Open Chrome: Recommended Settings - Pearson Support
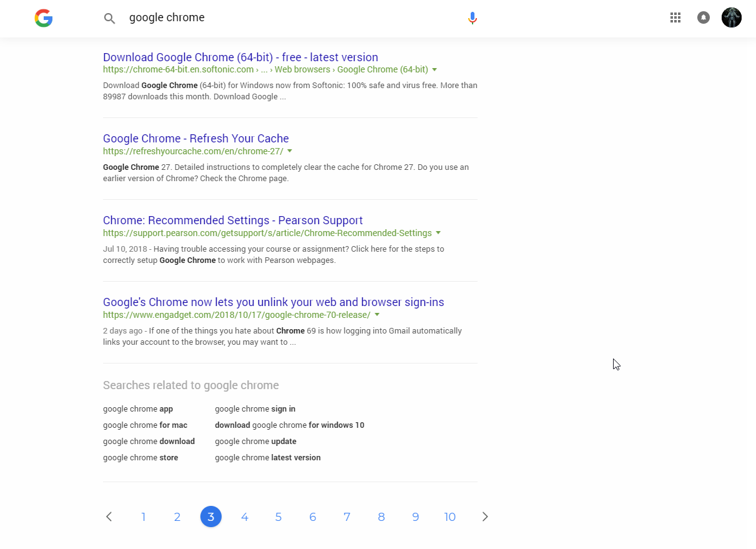The image size is (756, 549). pyautogui.click(x=233, y=220)
